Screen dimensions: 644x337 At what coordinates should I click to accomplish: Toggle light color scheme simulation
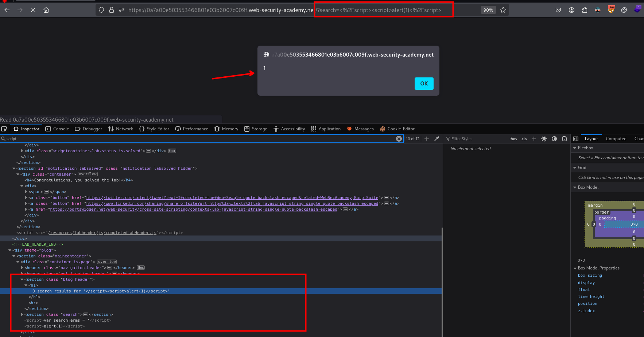[x=544, y=139]
